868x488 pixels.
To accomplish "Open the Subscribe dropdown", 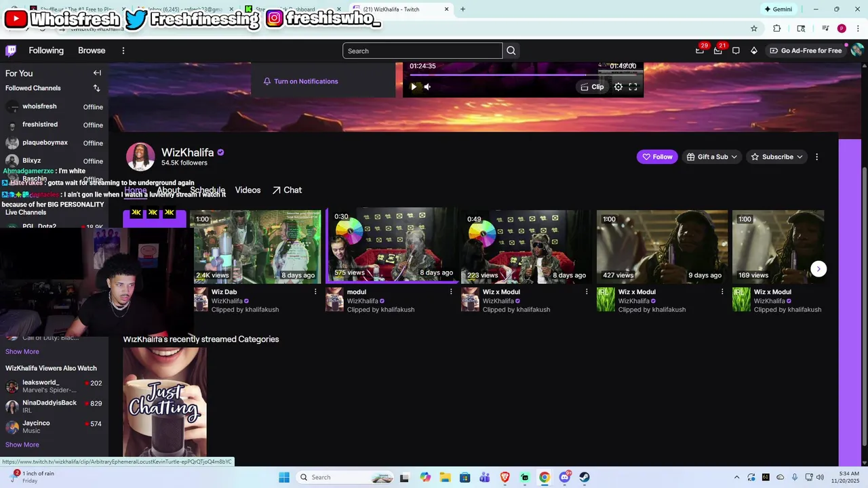I will [x=777, y=157].
